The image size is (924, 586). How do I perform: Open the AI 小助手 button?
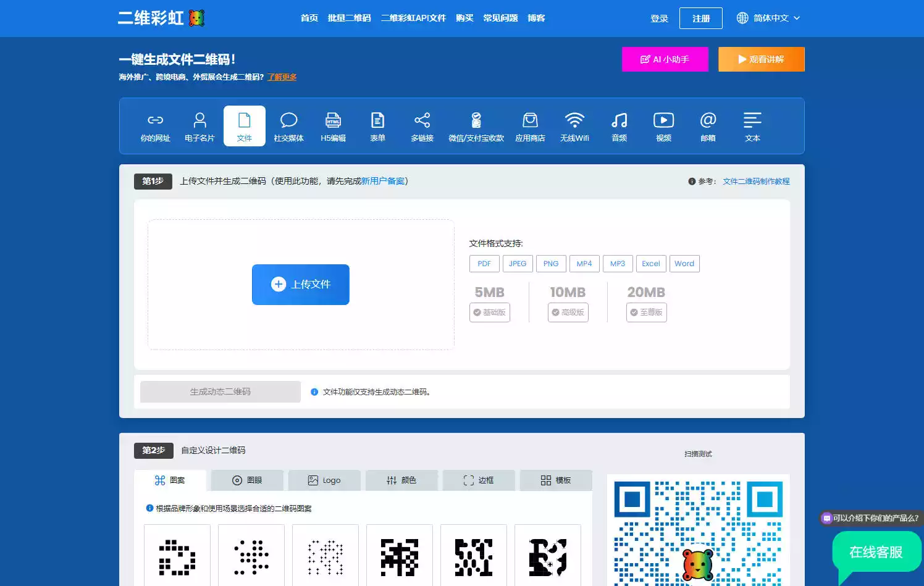coord(665,59)
